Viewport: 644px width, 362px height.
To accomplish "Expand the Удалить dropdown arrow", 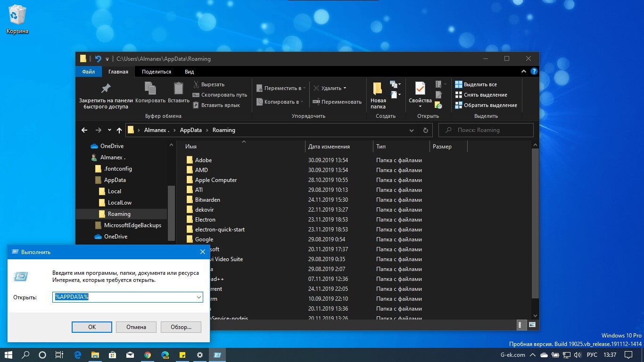I will pyautogui.click(x=345, y=88).
